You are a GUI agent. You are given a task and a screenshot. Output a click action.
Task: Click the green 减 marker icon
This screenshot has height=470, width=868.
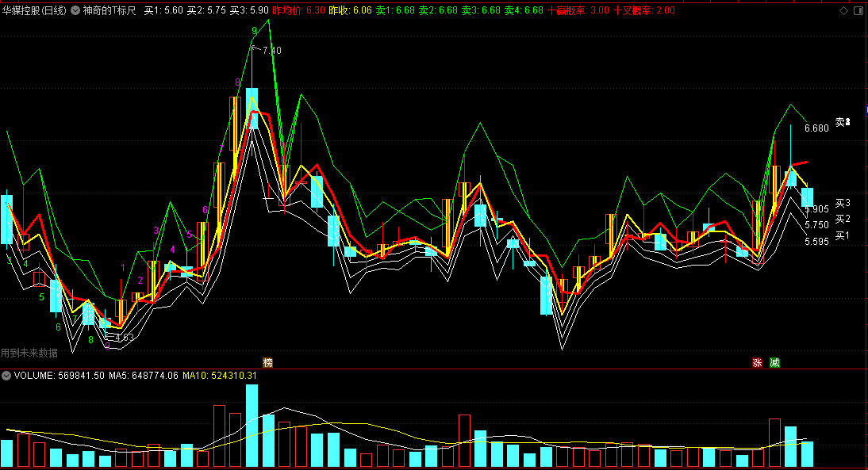(x=774, y=363)
